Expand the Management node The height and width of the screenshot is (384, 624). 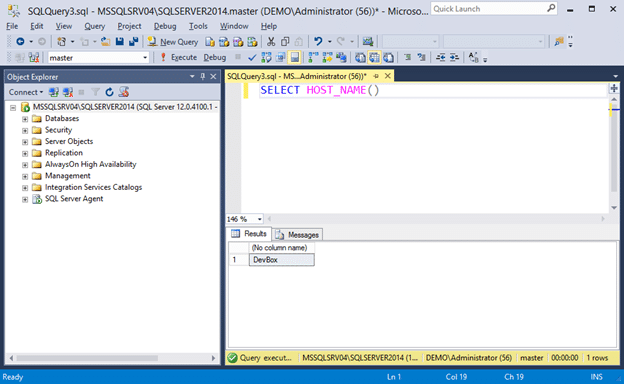(x=25, y=176)
